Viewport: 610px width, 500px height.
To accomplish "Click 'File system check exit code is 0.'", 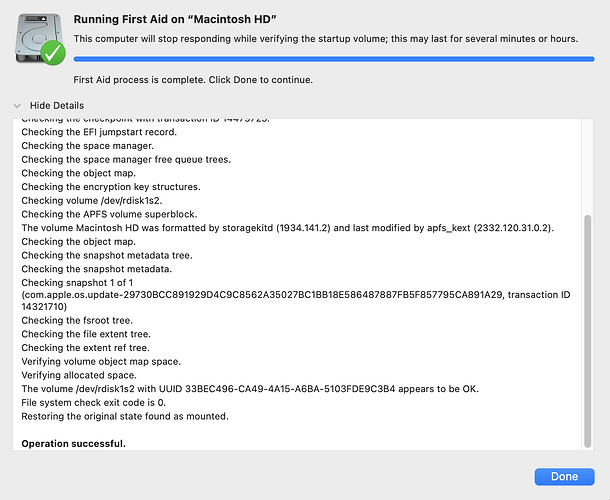I will (93, 402).
